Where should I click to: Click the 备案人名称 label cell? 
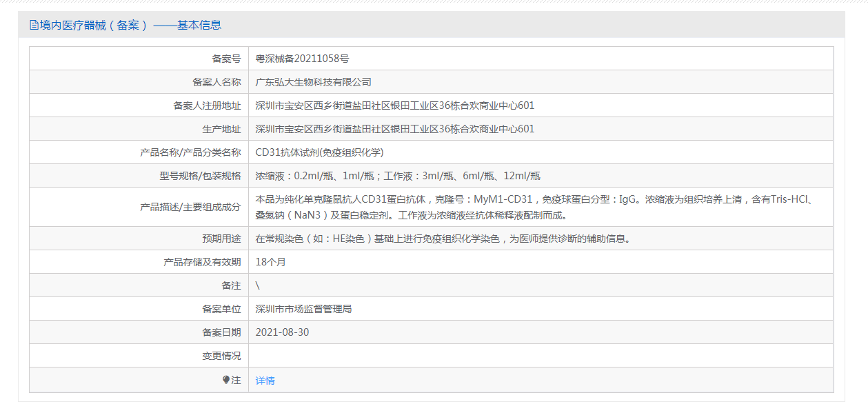click(x=139, y=82)
